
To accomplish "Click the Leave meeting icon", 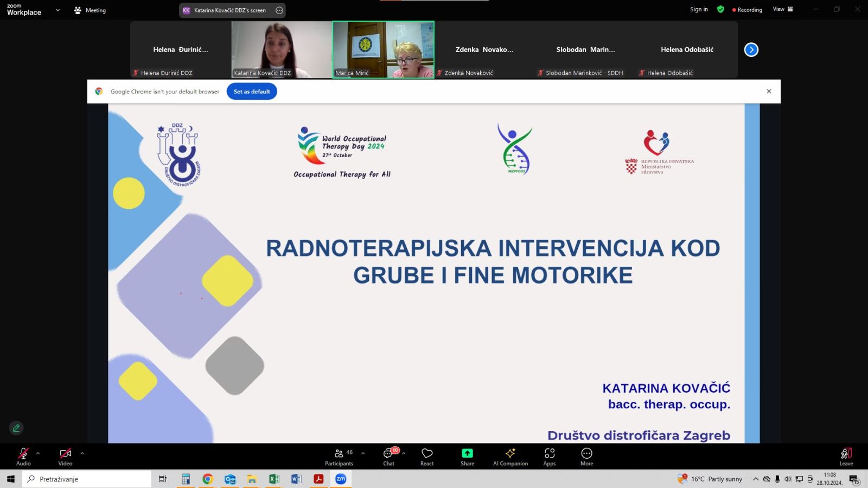I will pyautogui.click(x=846, y=456).
